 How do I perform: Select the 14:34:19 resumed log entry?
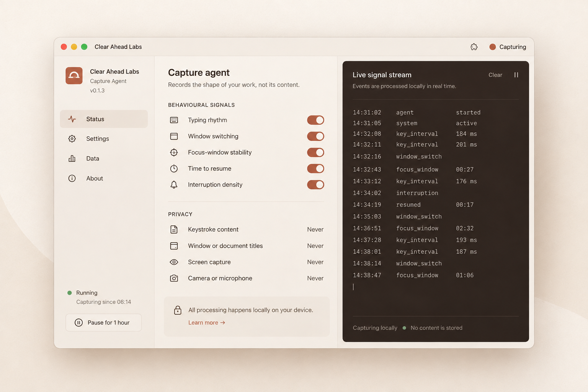pyautogui.click(x=413, y=205)
